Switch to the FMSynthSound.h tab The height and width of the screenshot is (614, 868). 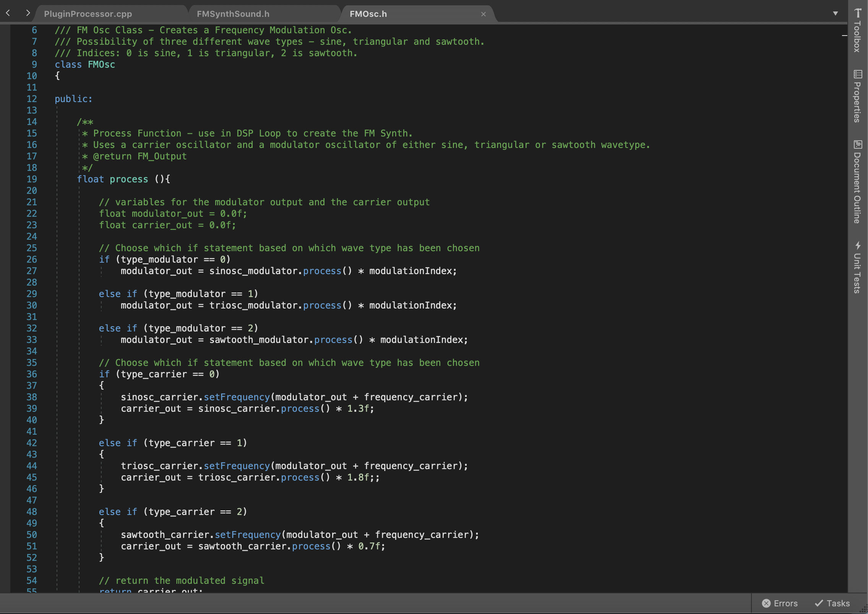[x=233, y=14]
